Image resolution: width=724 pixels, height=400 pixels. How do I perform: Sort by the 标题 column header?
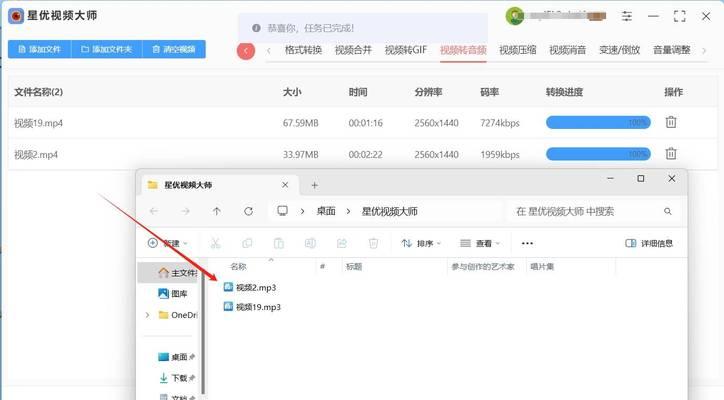[354, 267]
